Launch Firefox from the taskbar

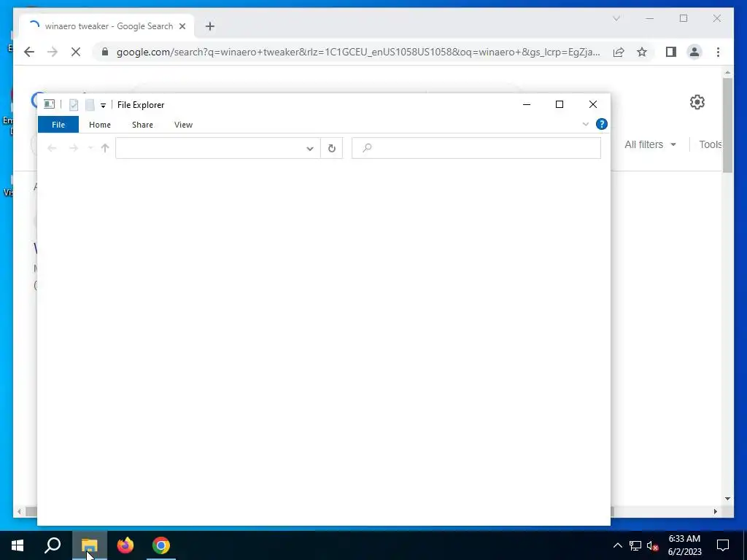click(x=125, y=545)
